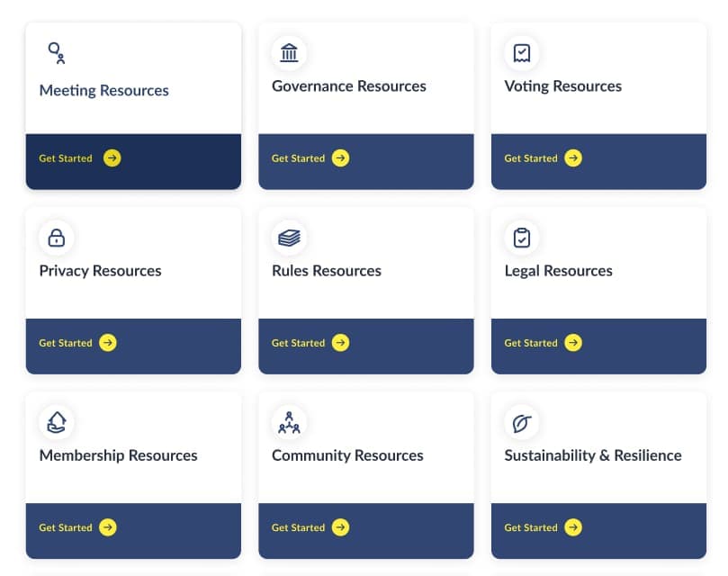The image size is (728, 576).
Task: Open Get Started for Governance Resources
Action: click(x=310, y=158)
